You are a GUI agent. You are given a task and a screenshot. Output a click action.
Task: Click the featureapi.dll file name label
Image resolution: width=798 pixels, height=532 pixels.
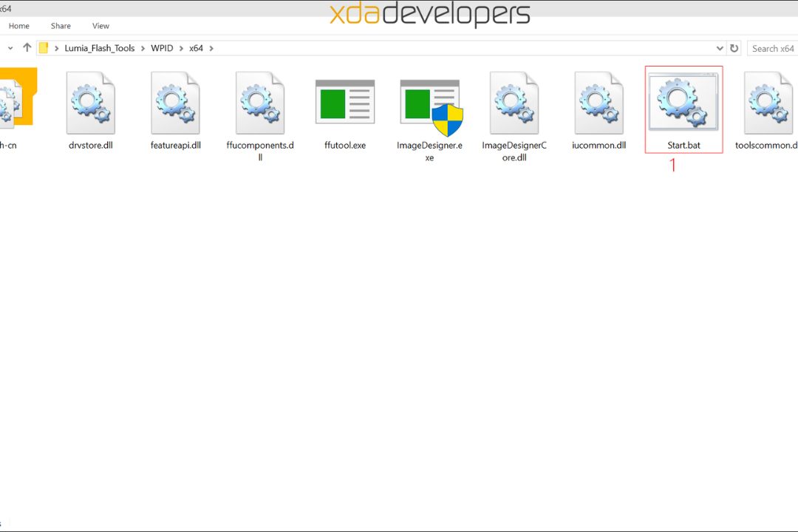click(176, 145)
